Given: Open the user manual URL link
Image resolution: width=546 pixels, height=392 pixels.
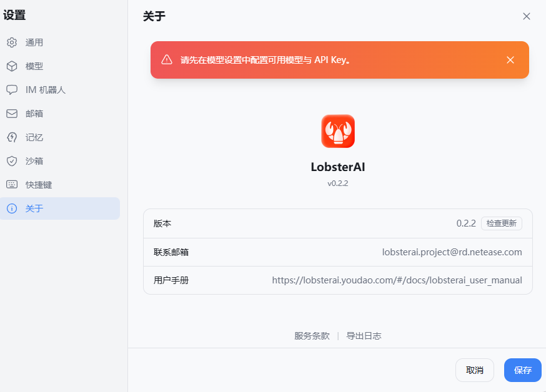Looking at the screenshot, I should (397, 280).
